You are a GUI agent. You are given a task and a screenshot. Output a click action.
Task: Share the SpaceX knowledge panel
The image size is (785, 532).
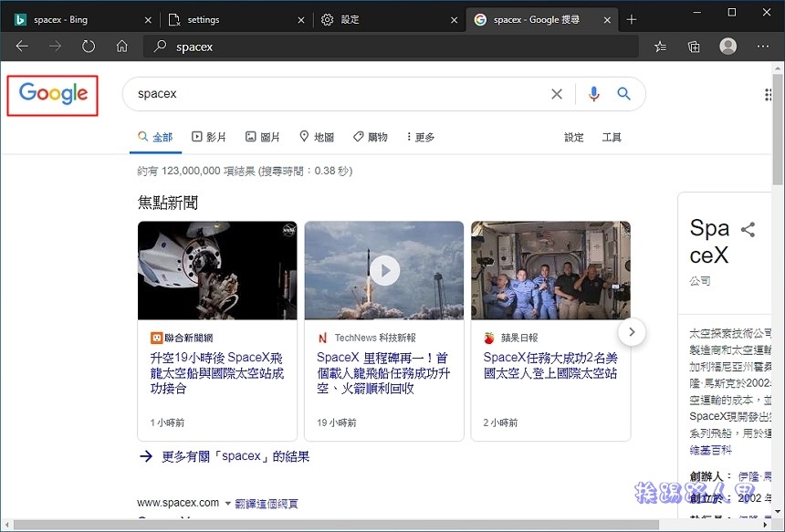748,230
